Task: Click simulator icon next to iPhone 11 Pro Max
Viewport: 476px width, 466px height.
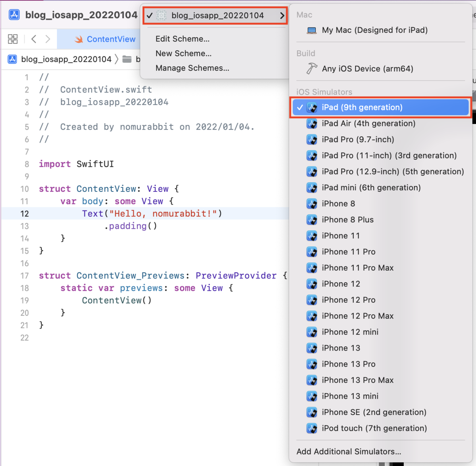Action: [x=312, y=268]
